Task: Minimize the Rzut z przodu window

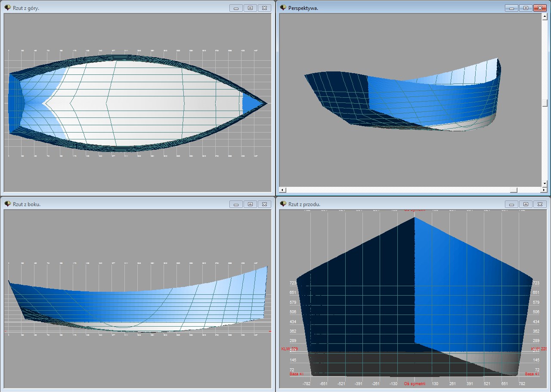Action: point(511,204)
